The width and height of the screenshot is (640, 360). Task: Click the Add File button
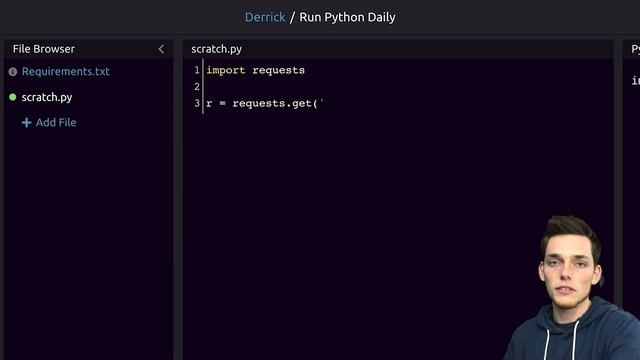click(49, 122)
